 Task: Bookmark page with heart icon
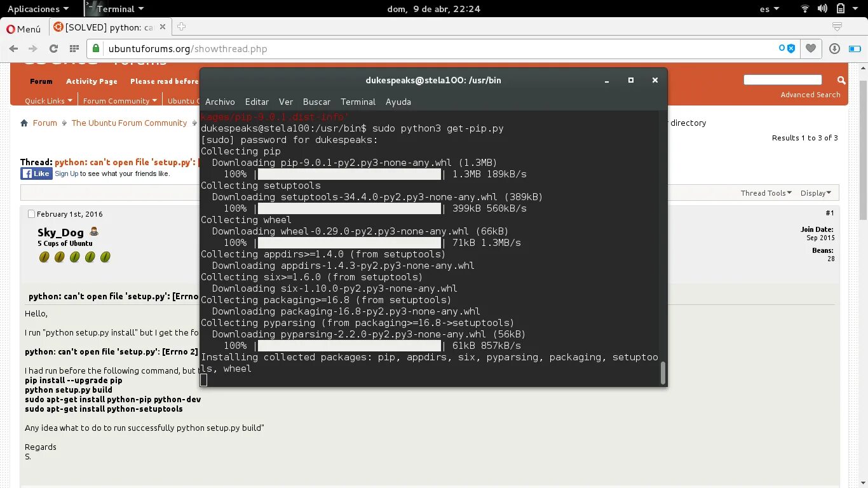(x=811, y=48)
